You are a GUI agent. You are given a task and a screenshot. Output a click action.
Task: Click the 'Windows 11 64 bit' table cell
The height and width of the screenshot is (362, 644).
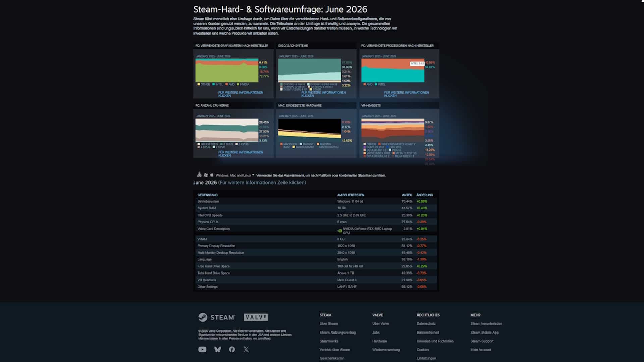(x=350, y=201)
